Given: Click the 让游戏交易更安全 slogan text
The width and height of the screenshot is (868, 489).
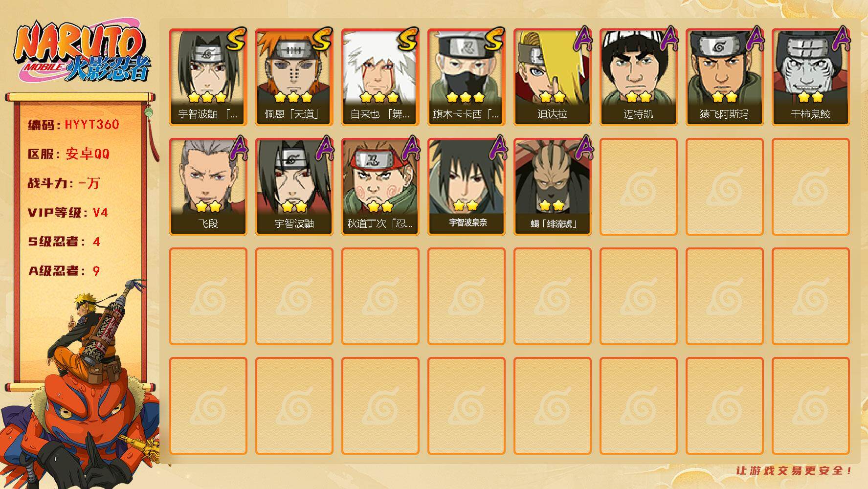Looking at the screenshot, I should [x=794, y=470].
